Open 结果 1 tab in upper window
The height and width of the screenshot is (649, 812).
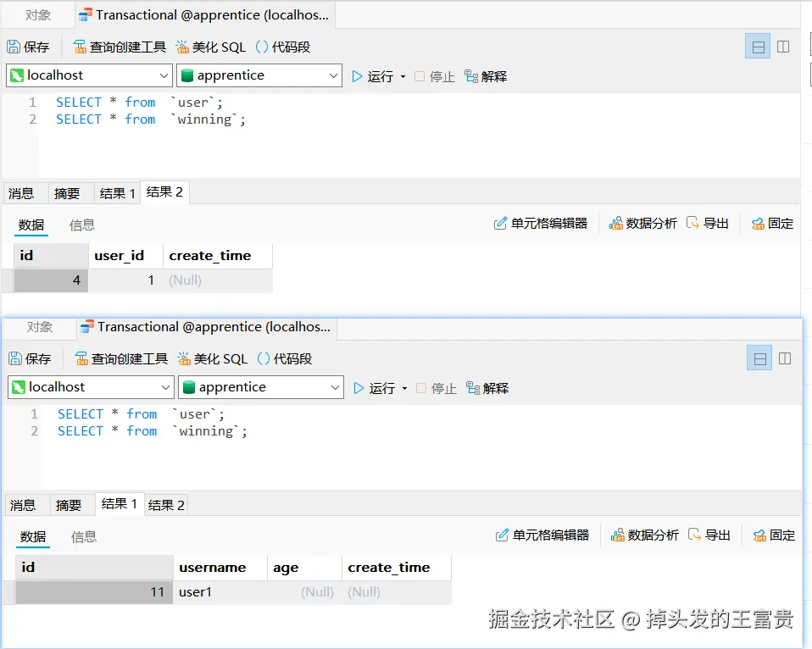(x=117, y=193)
